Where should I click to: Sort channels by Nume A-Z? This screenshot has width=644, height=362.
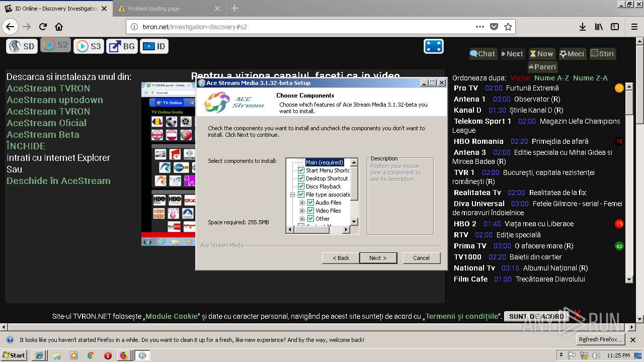click(551, 78)
